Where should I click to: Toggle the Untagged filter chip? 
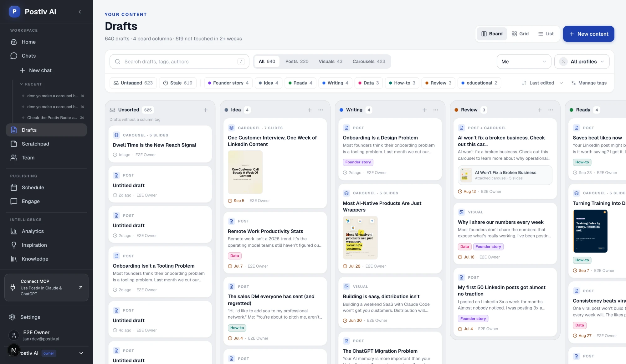click(x=133, y=83)
